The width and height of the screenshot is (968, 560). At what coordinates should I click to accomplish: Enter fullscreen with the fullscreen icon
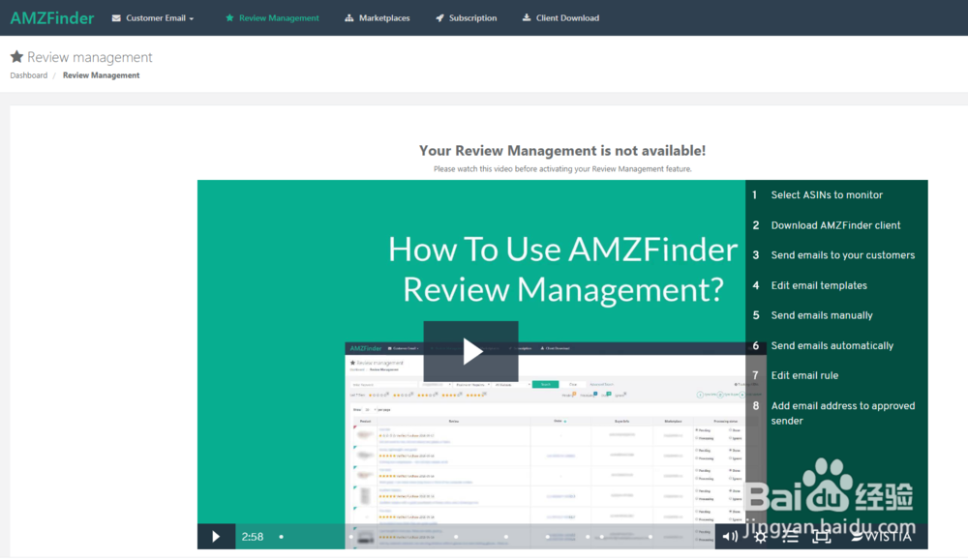[x=822, y=537]
